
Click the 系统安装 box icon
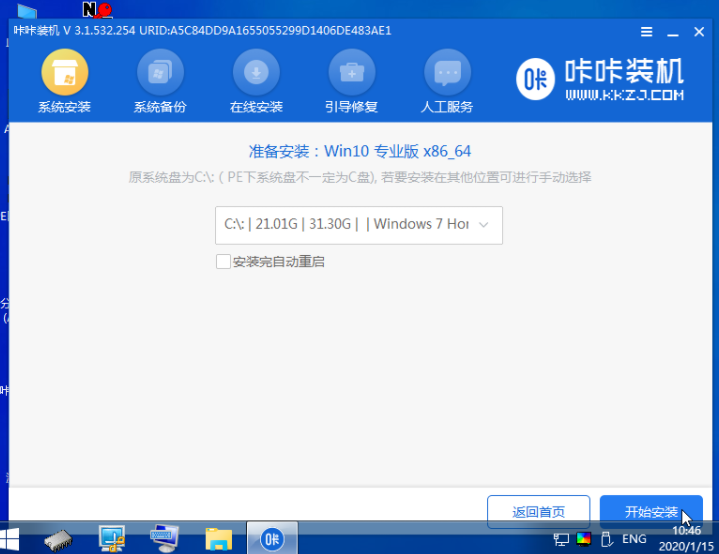[x=64, y=72]
